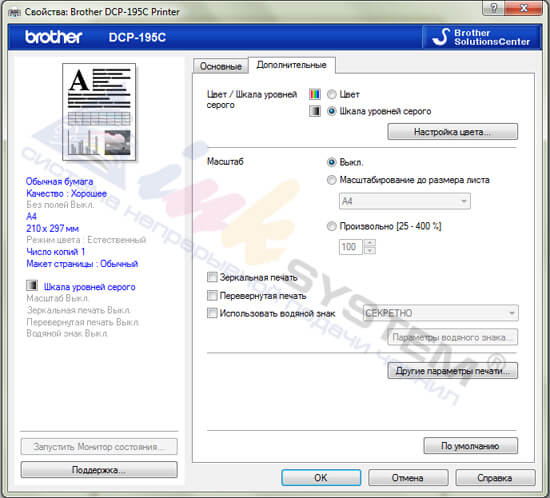Tick the Перевернутая печать checkbox
Screen dimensions: 550x498
point(212,295)
